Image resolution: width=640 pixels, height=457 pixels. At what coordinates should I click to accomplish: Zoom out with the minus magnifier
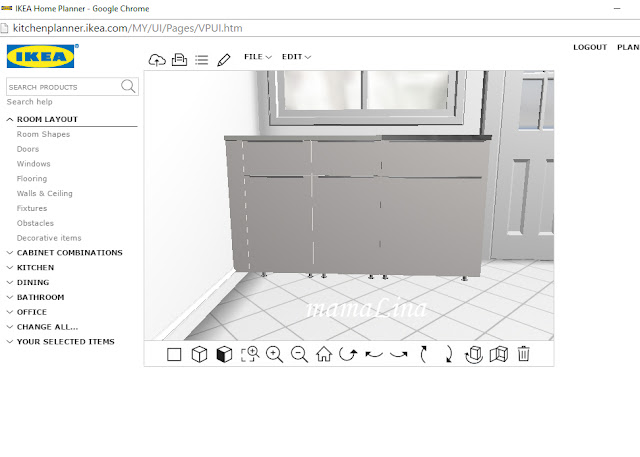click(299, 354)
